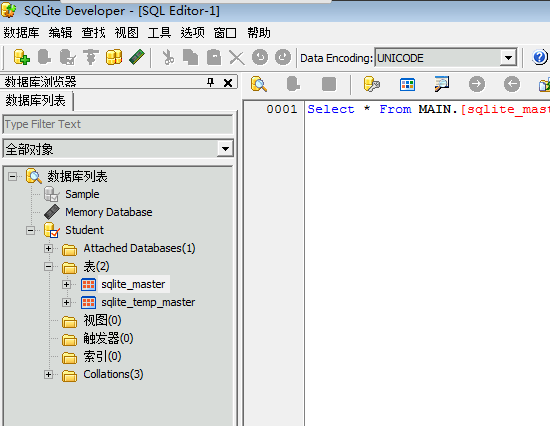Select the sqlite_temp_master table
550x426 pixels.
[148, 302]
